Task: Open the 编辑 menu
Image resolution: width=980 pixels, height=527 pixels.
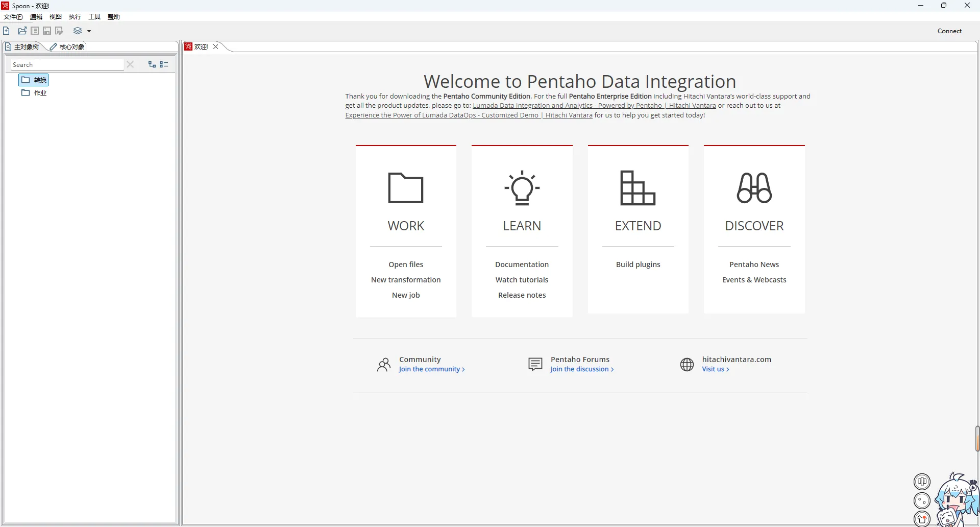Action: pos(36,17)
